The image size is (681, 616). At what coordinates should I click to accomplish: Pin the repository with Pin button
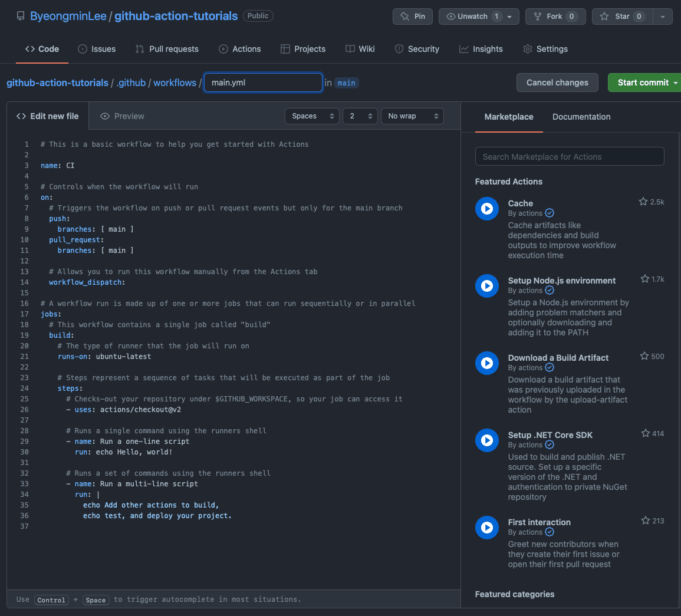pyautogui.click(x=413, y=17)
